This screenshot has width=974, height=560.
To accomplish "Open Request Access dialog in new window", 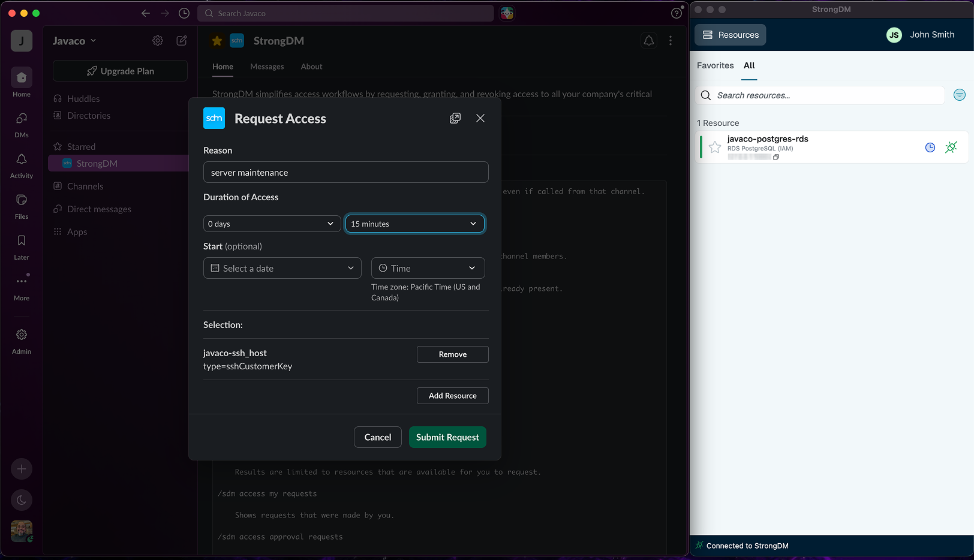I will (455, 118).
